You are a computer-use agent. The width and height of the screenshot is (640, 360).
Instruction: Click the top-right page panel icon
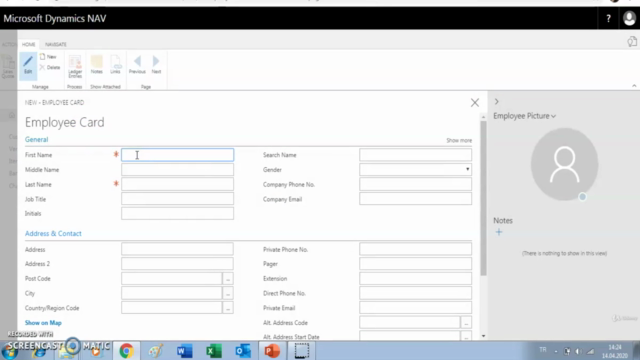[632, 41]
